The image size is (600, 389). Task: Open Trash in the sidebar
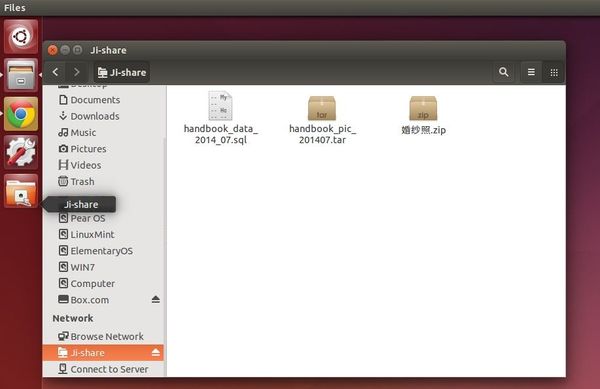coord(104,182)
